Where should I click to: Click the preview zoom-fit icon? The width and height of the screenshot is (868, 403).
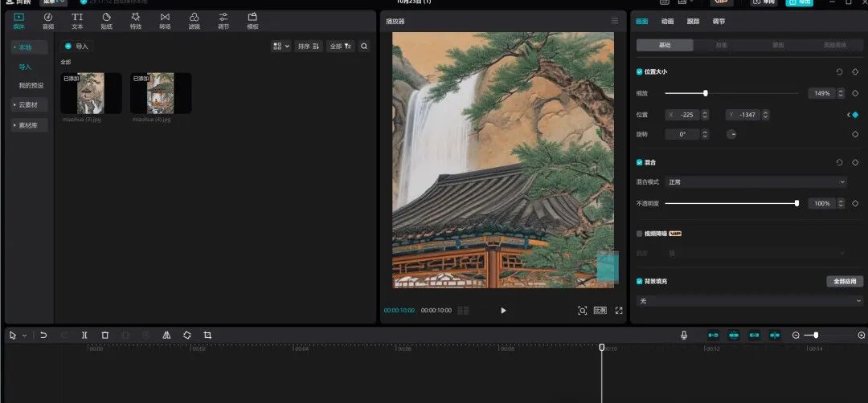583,311
